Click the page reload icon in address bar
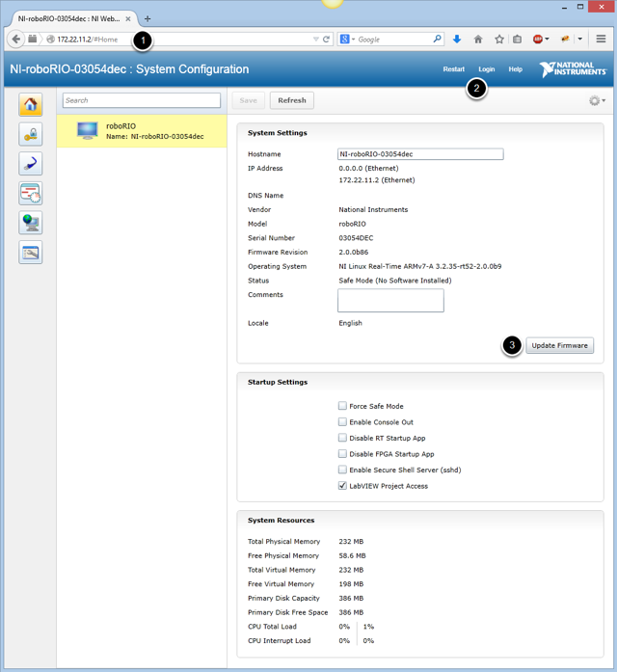The image size is (617, 672). pyautogui.click(x=326, y=39)
